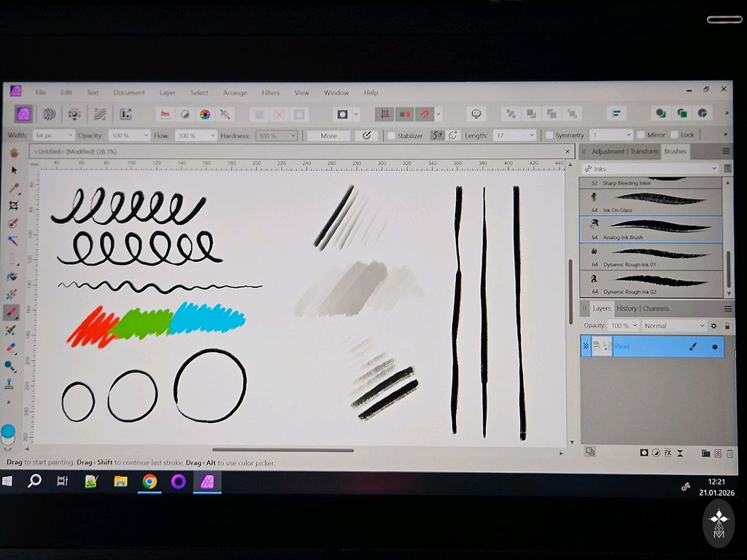Screen dimensions: 747x560
Task: Select the Move tool arrow
Action: pos(13,170)
